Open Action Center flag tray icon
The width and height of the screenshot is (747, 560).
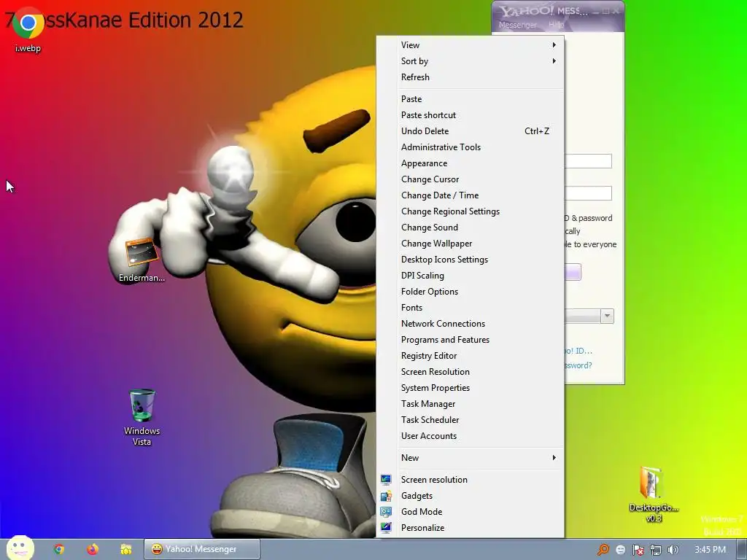point(638,550)
